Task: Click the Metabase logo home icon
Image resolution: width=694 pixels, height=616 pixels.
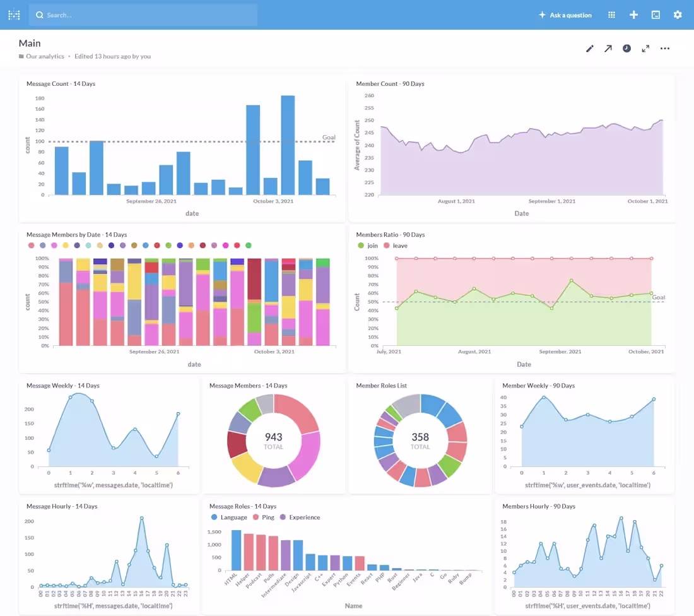Action: [x=14, y=15]
